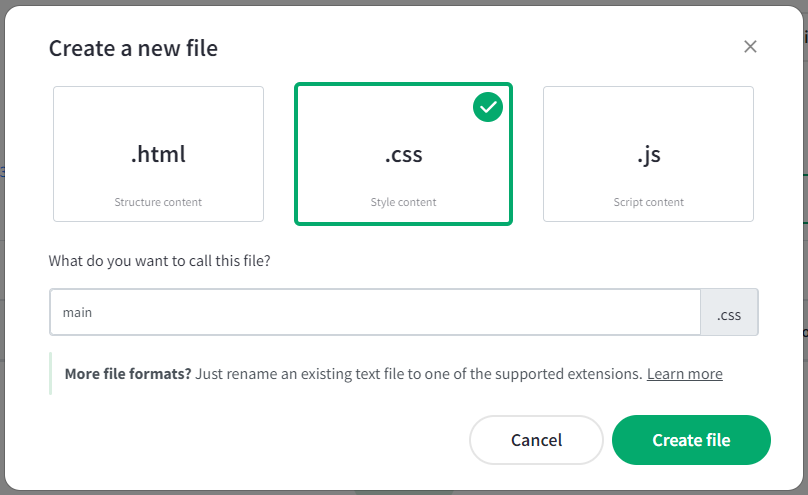The width and height of the screenshot is (808, 495).
Task: Click the large .css text label
Action: [403, 155]
